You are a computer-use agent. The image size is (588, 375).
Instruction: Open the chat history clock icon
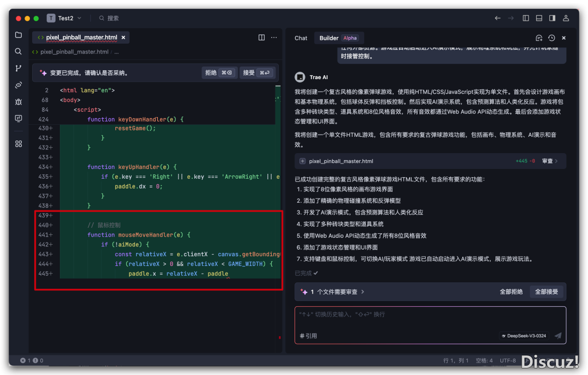(551, 38)
